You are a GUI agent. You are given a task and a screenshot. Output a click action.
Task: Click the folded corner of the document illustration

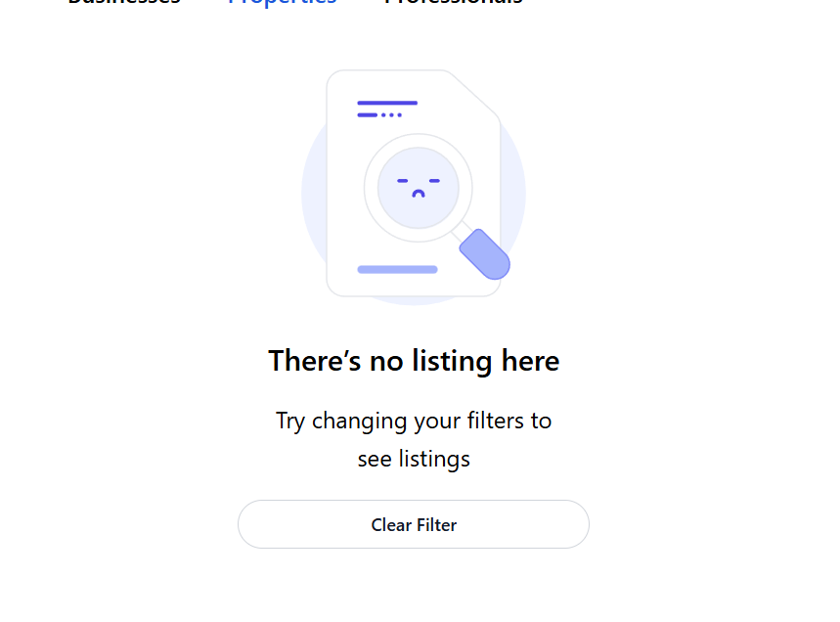[x=477, y=94]
